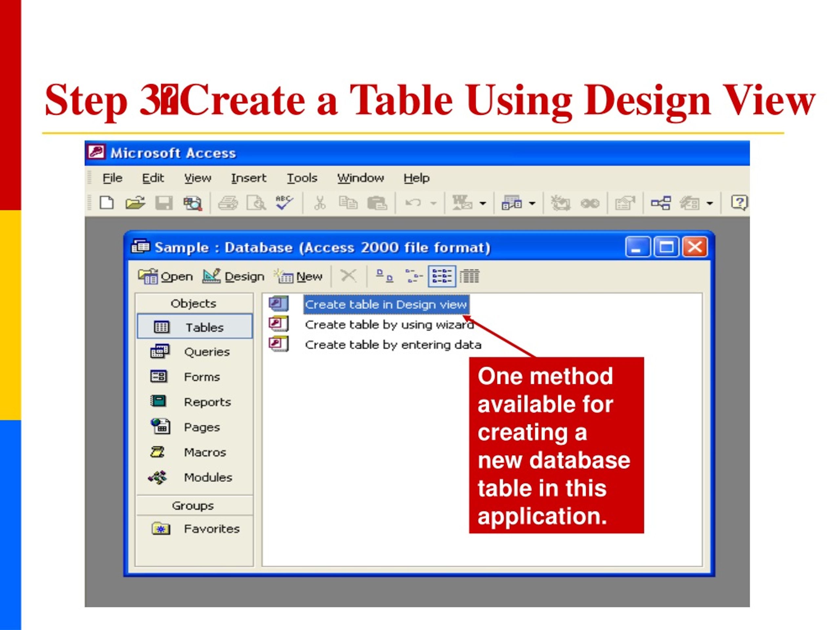Expand the Analyze dropdown arrow
Viewport: 840px width, 630px height.
pos(533,203)
